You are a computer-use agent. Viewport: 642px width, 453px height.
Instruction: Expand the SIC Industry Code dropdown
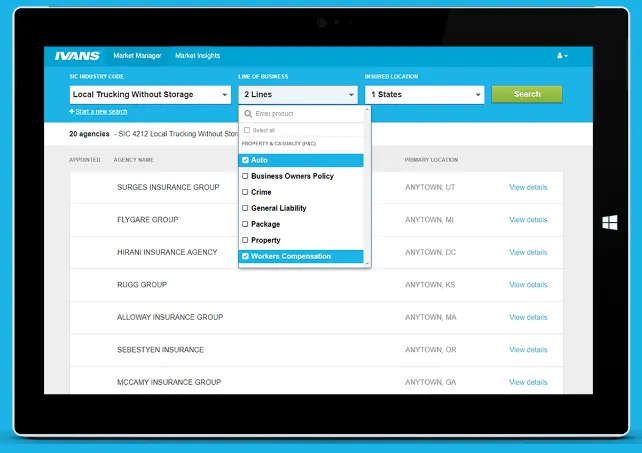150,95
